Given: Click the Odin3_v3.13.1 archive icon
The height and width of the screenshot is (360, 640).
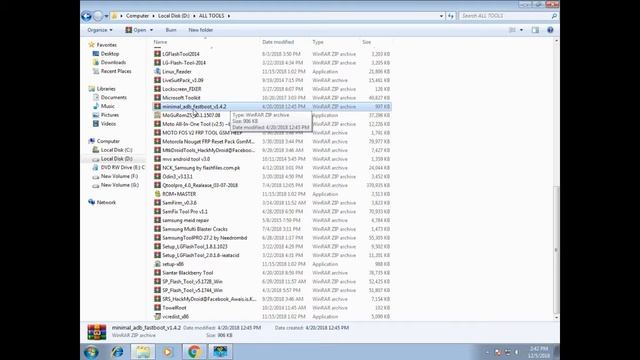Looking at the screenshot, I should pyautogui.click(x=157, y=176).
